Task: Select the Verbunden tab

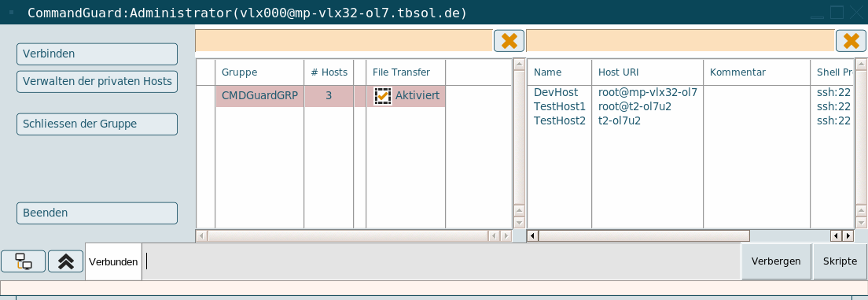Action: click(x=113, y=261)
